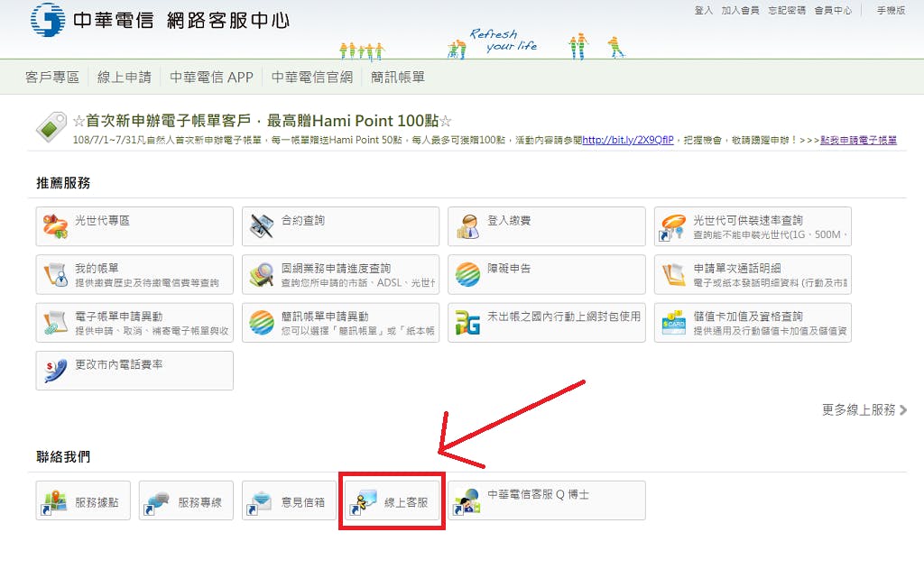Switch to the 線上申請 menu item
Image resolution: width=924 pixels, height=569 pixels.
click(125, 78)
